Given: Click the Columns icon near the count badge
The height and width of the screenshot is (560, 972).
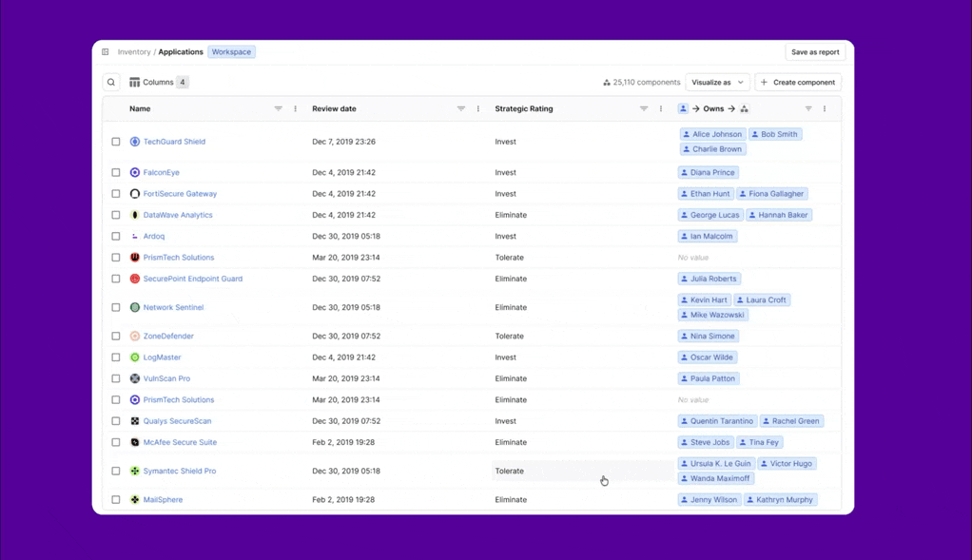Looking at the screenshot, I should pyautogui.click(x=134, y=82).
